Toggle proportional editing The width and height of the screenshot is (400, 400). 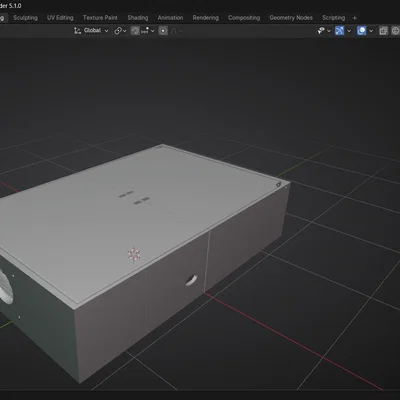click(x=163, y=31)
